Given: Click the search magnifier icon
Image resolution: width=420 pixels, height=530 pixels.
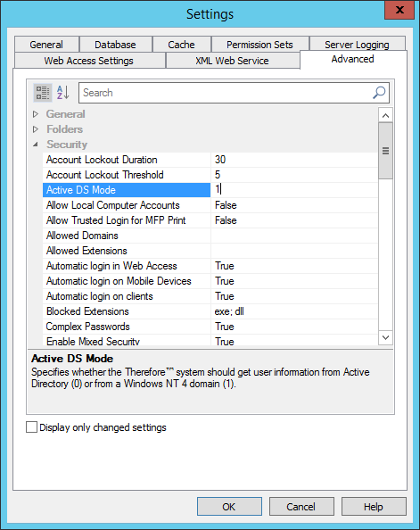Looking at the screenshot, I should tap(379, 92).
